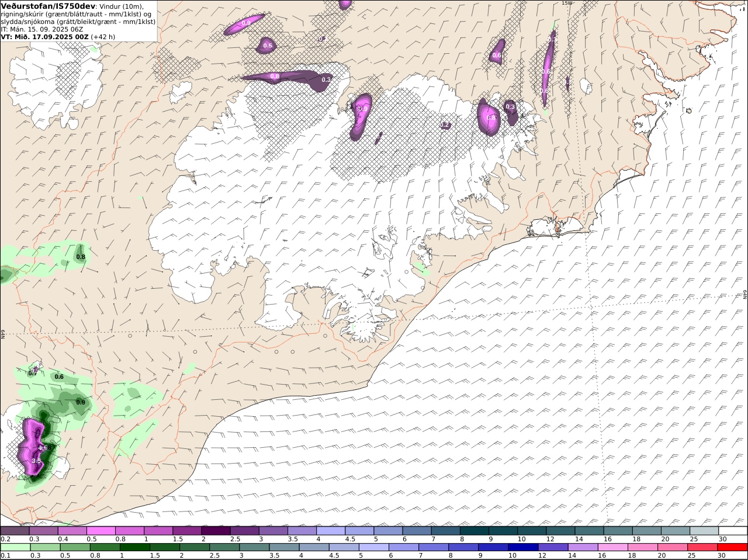Click the 0.1 label in the rain legend
Screen dimensions: 748x560
coord(5,555)
